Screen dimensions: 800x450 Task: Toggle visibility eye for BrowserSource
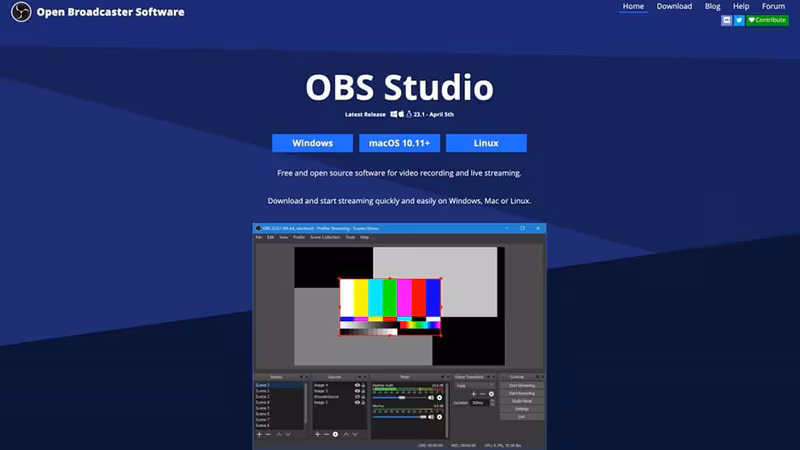[x=357, y=397]
